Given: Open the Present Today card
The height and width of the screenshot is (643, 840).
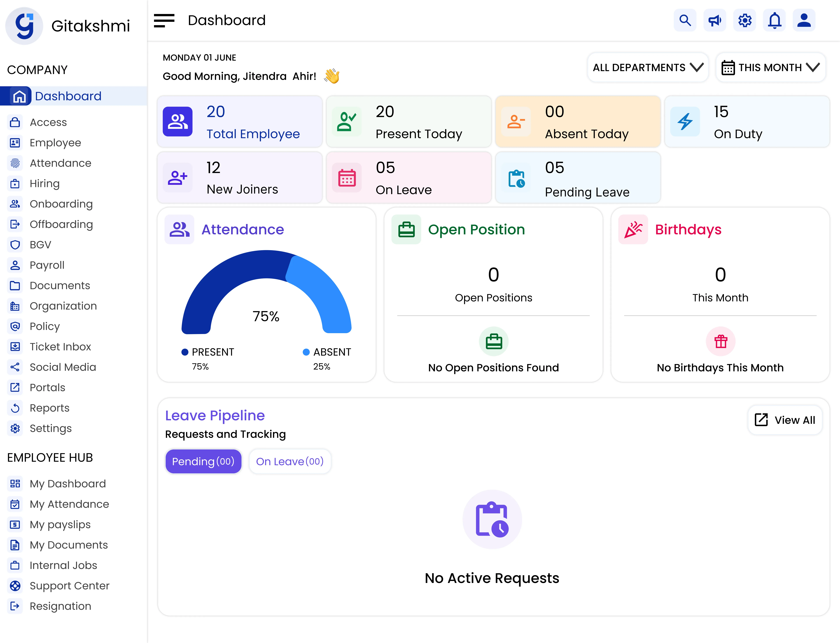Looking at the screenshot, I should pyautogui.click(x=409, y=122).
